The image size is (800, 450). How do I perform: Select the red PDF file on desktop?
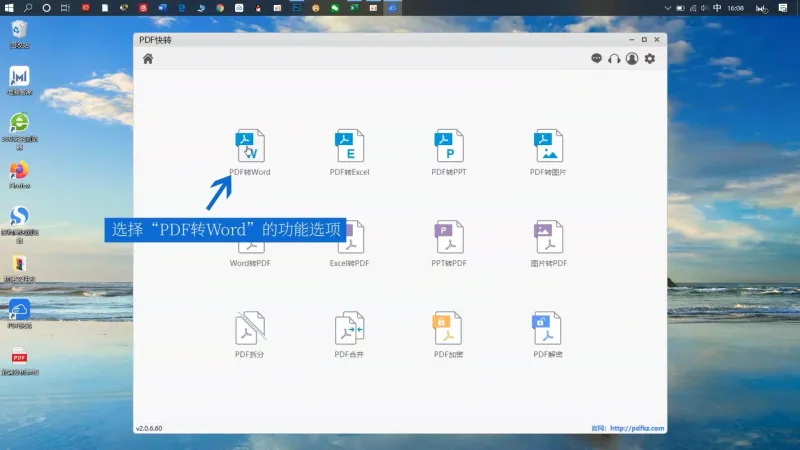(x=19, y=361)
